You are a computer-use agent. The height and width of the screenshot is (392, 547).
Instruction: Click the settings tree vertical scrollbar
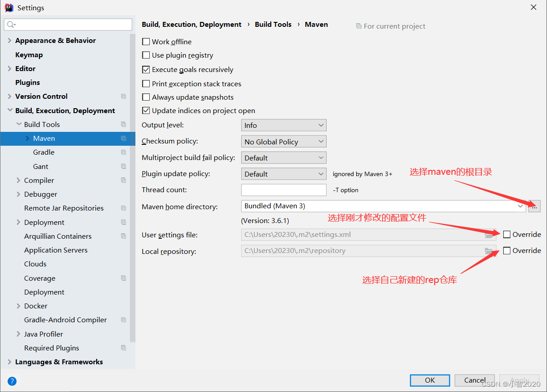[x=132, y=188]
